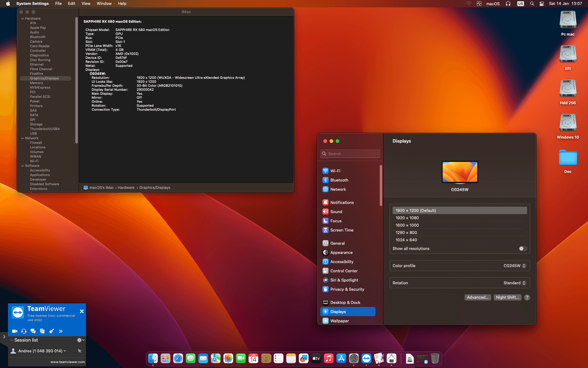Select the 1920 × 1080 resolution
Image resolution: width=588 pixels, height=368 pixels.
[x=460, y=218]
